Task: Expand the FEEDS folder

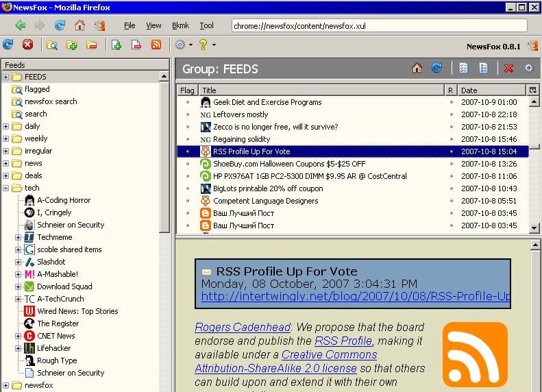Action: click(x=5, y=77)
